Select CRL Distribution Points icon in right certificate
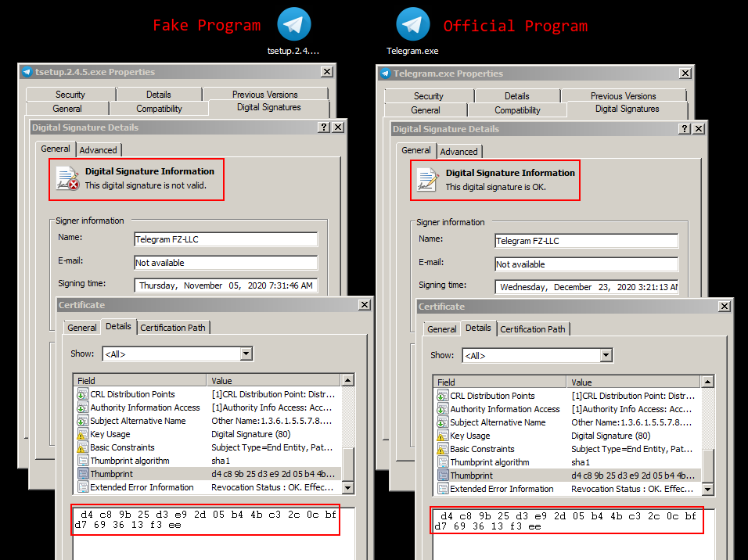The height and width of the screenshot is (560, 748). pyautogui.click(x=443, y=396)
